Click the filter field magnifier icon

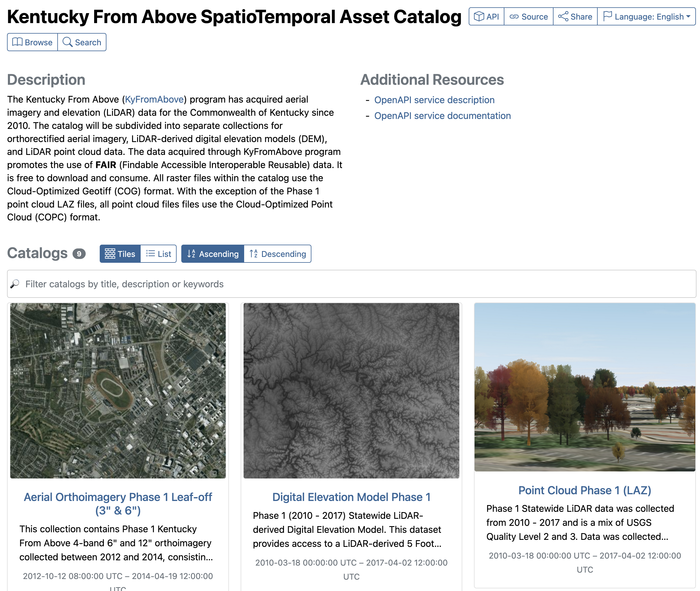(x=15, y=284)
